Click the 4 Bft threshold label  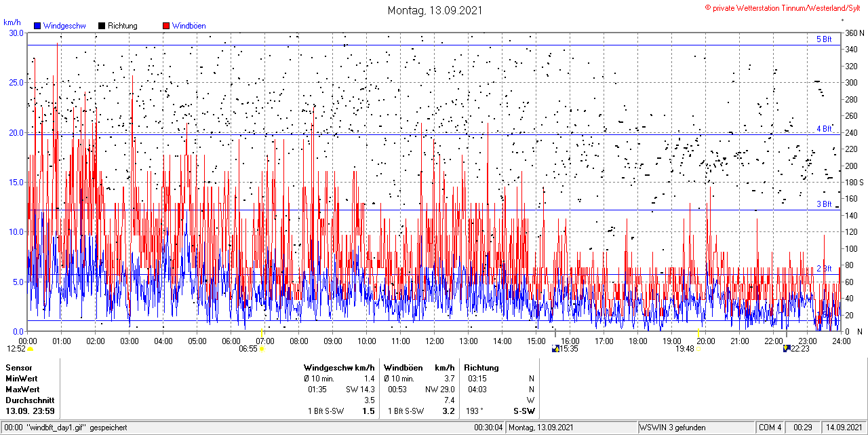(x=823, y=128)
